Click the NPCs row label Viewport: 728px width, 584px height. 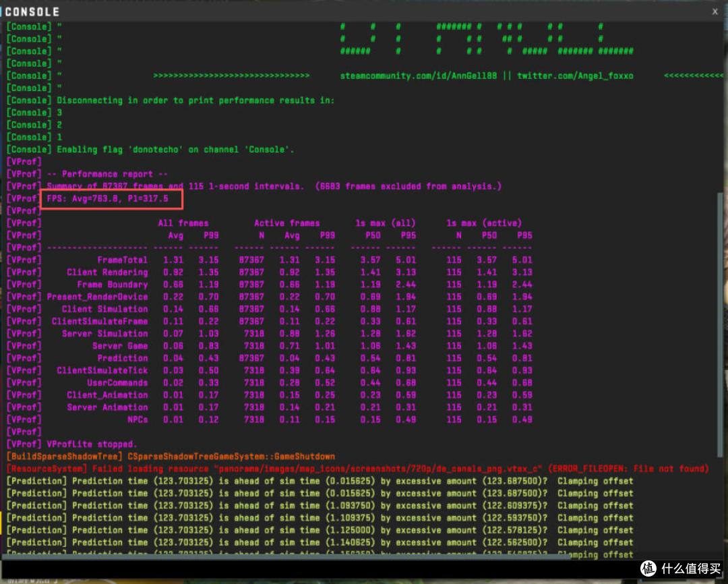pos(138,420)
